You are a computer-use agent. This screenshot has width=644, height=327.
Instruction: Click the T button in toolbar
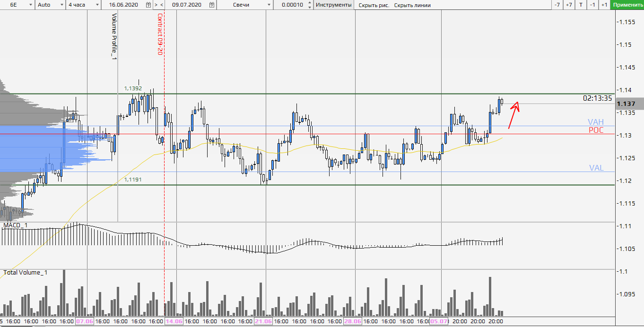[581, 5]
